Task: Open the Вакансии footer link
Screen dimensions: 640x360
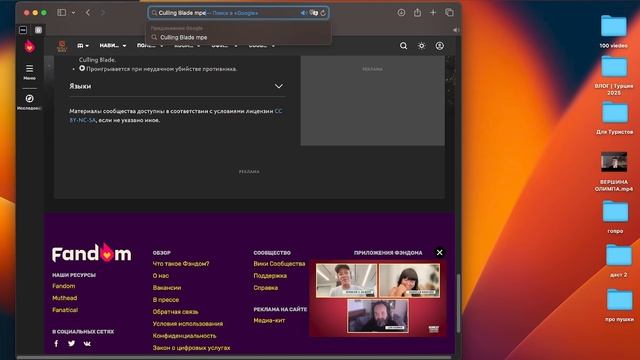Action: [167, 288]
